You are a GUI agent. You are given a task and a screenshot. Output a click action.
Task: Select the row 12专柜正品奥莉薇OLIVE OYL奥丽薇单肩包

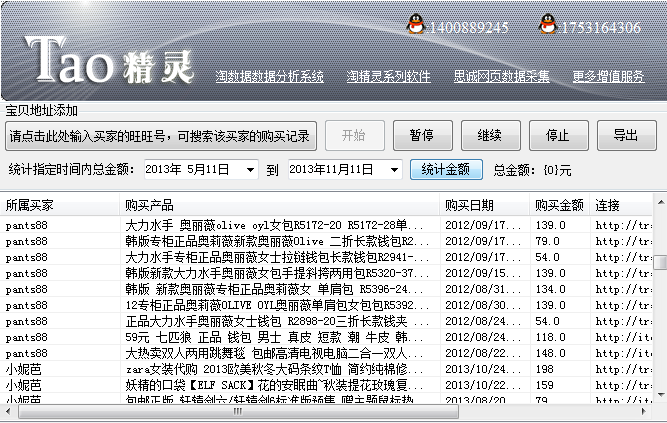(x=326, y=305)
